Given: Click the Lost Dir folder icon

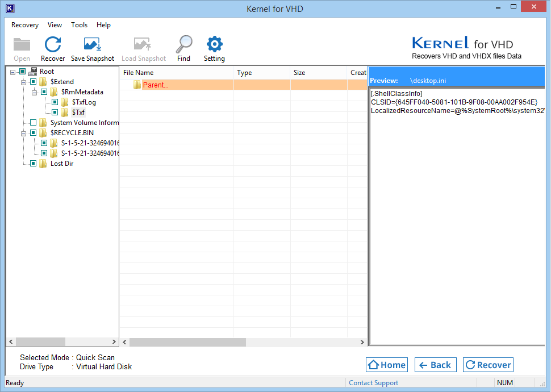Looking at the screenshot, I should coord(43,164).
